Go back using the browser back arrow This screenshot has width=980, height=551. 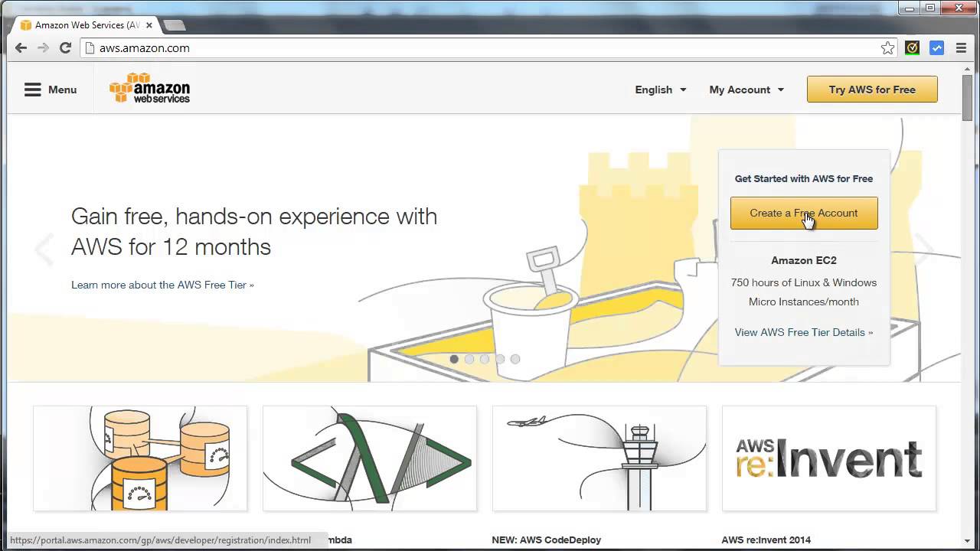coord(21,47)
